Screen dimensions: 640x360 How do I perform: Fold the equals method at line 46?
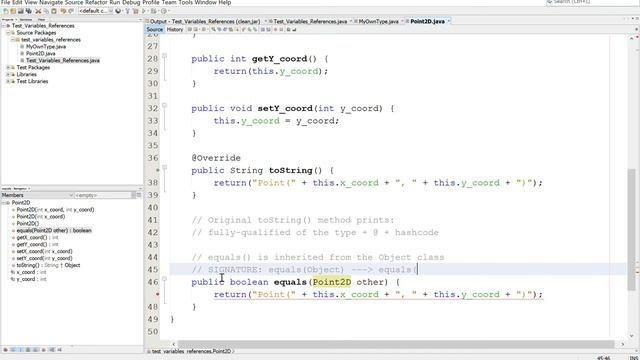coord(164,279)
